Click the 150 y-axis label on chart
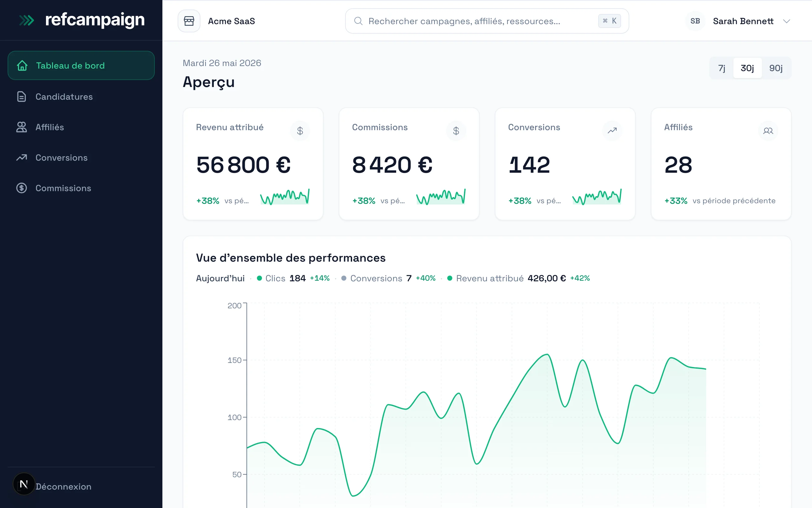Image resolution: width=812 pixels, height=508 pixels. coord(234,360)
